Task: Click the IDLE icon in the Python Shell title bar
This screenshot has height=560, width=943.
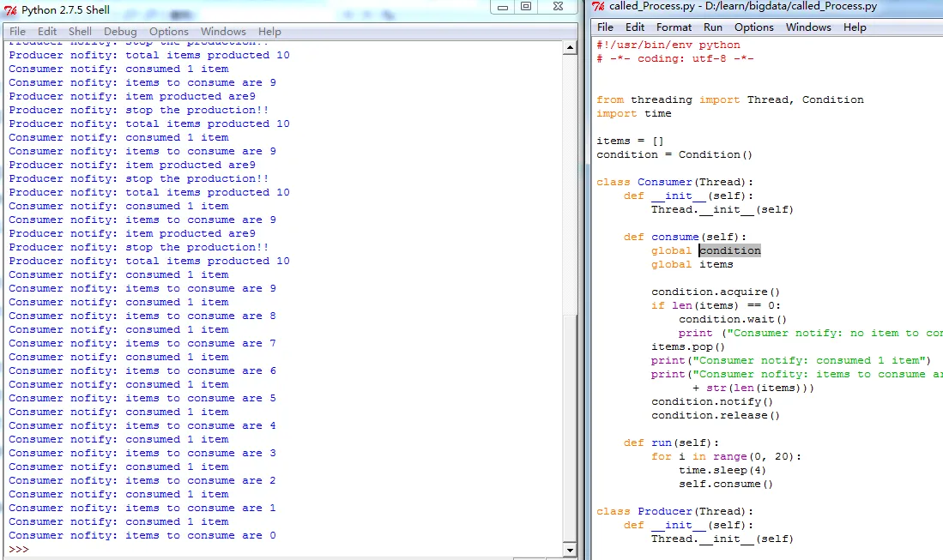Action: point(10,10)
